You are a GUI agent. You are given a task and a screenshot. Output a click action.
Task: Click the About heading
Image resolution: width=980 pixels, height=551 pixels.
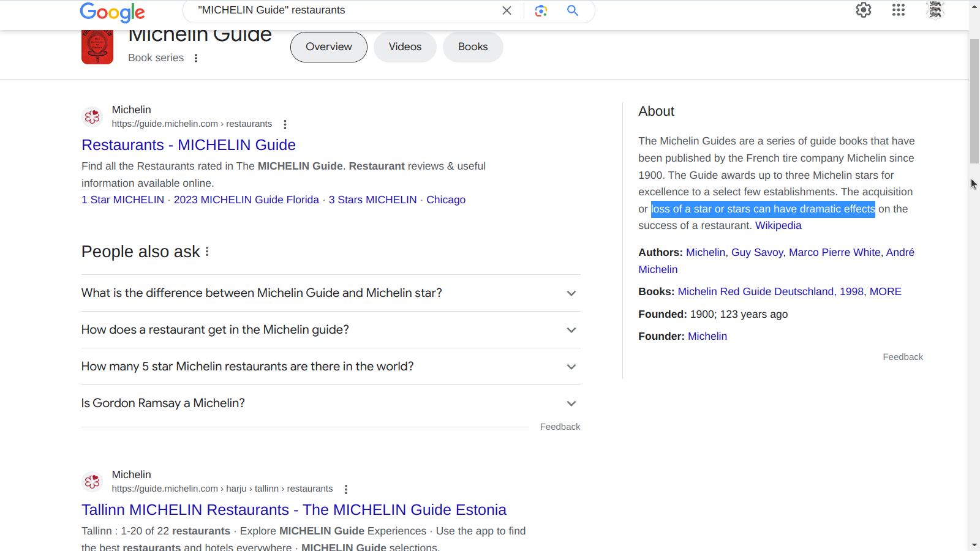pyautogui.click(x=656, y=111)
